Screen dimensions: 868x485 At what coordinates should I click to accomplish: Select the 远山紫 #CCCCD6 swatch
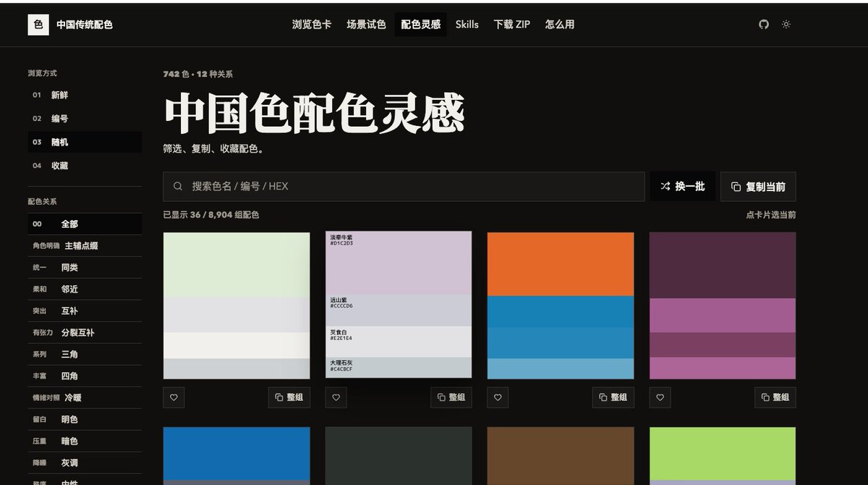[399, 311]
